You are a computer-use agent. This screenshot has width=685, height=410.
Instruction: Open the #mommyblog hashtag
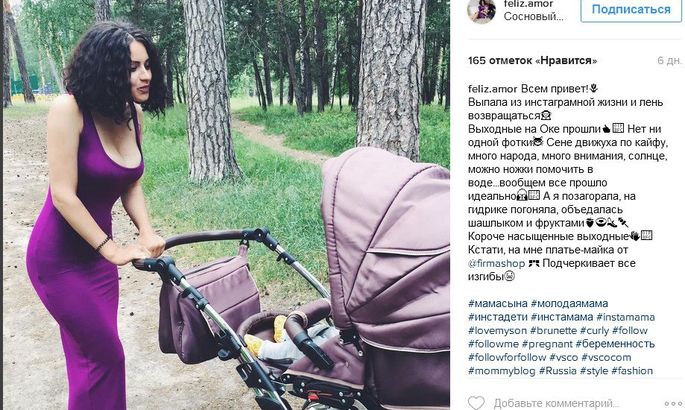point(502,371)
